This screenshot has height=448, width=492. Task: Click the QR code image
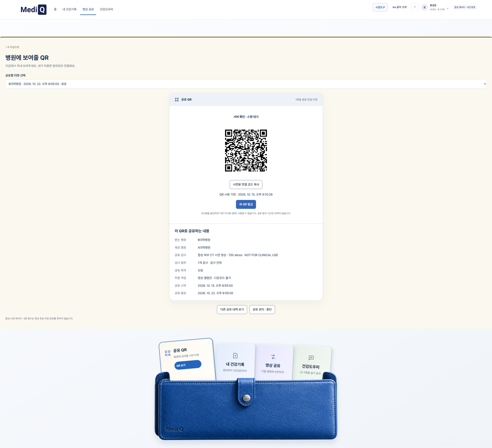pos(246,150)
